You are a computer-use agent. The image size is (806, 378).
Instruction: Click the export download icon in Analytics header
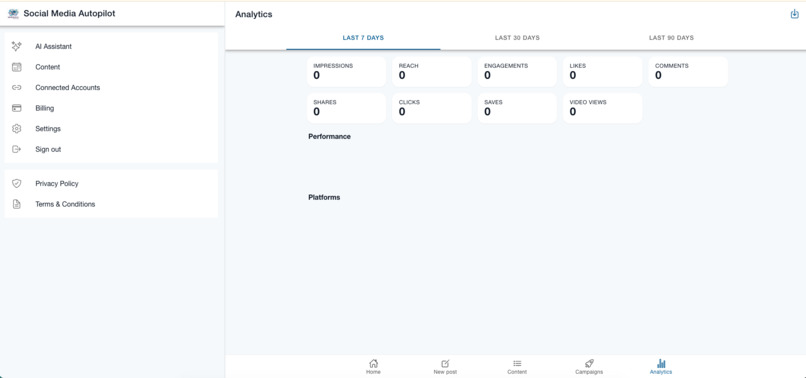[x=794, y=14]
